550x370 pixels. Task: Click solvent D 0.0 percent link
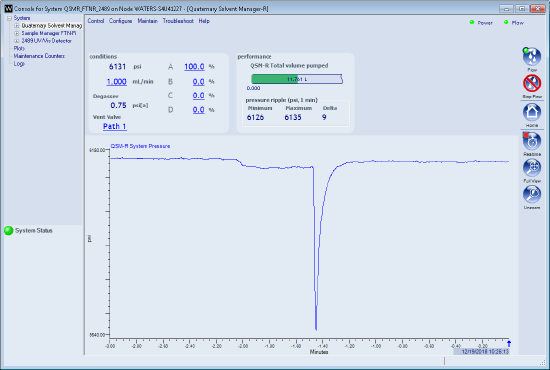point(199,110)
